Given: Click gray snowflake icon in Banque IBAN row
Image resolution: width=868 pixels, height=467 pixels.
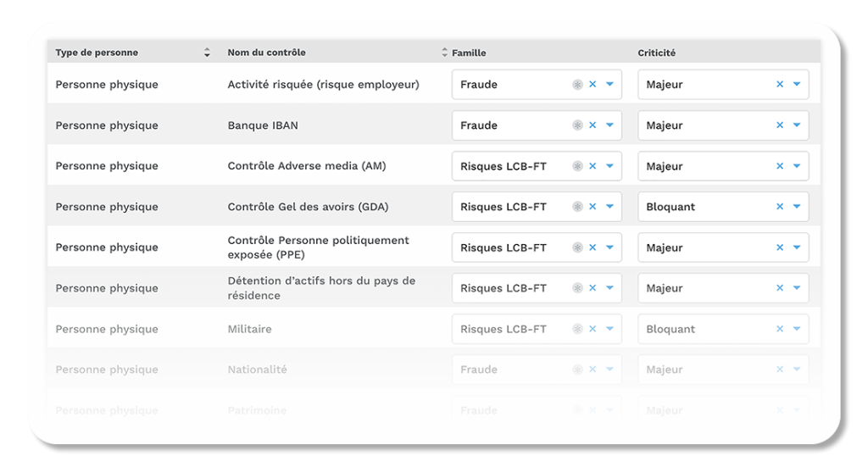Looking at the screenshot, I should [577, 125].
